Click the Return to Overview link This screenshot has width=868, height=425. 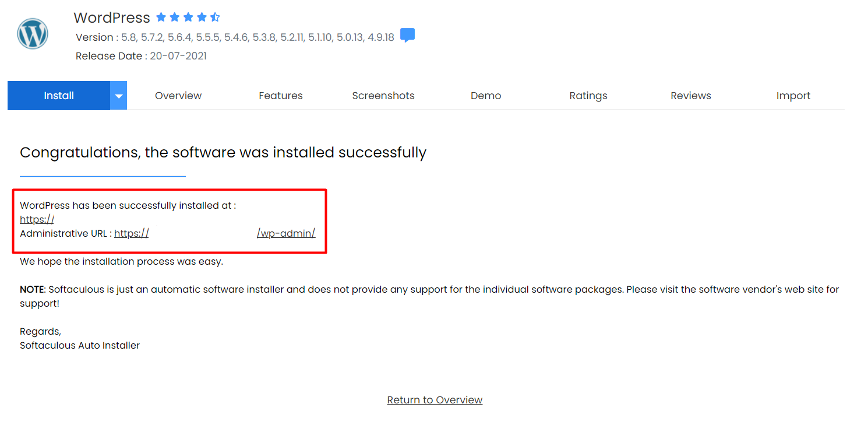tap(435, 400)
